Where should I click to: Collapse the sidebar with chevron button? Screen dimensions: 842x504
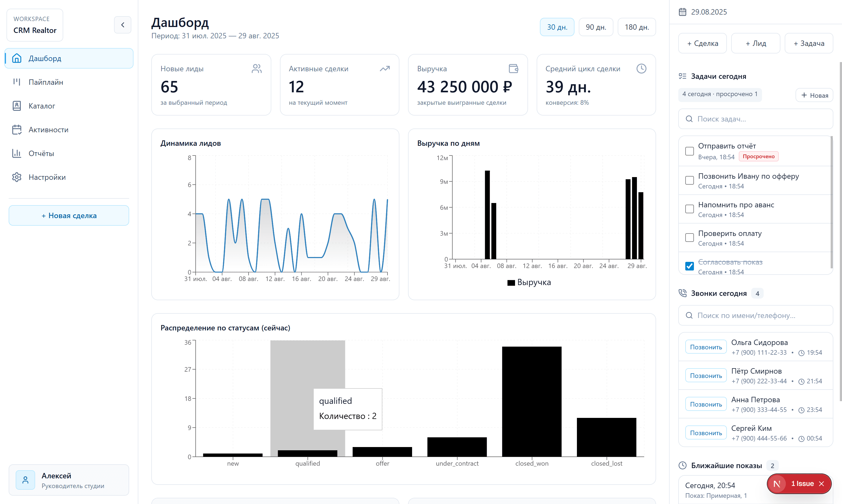pyautogui.click(x=122, y=25)
